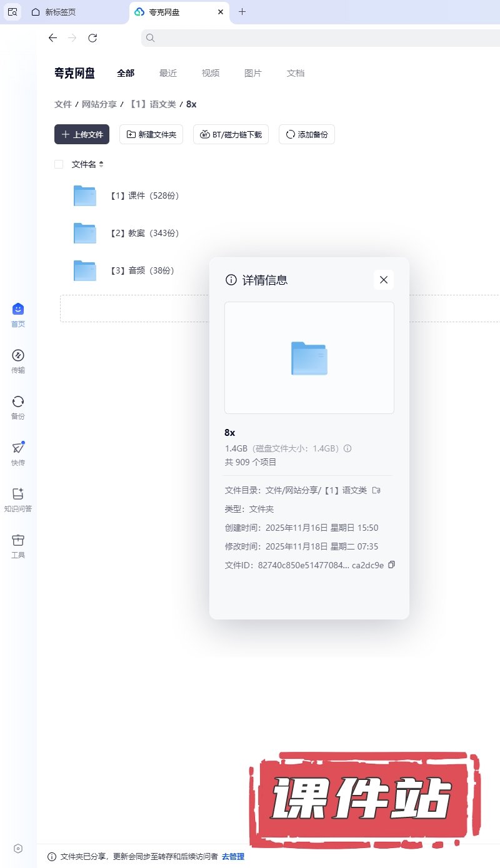Viewport: 500px width, 868px height.
Task: Open the 知识问答 sidebar icon
Action: click(x=17, y=494)
